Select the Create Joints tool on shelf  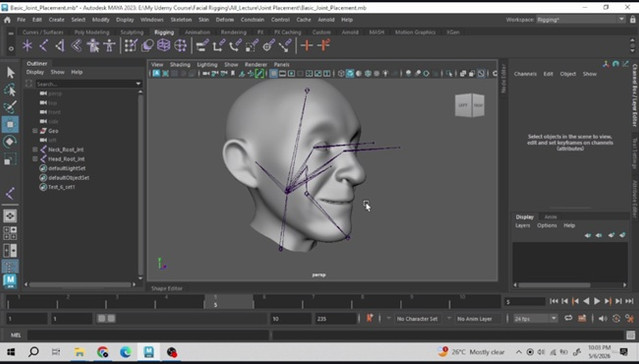pyautogui.click(x=44, y=45)
